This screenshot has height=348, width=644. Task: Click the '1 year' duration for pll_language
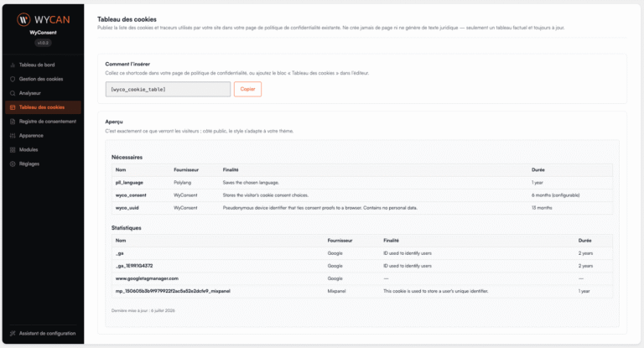538,183
